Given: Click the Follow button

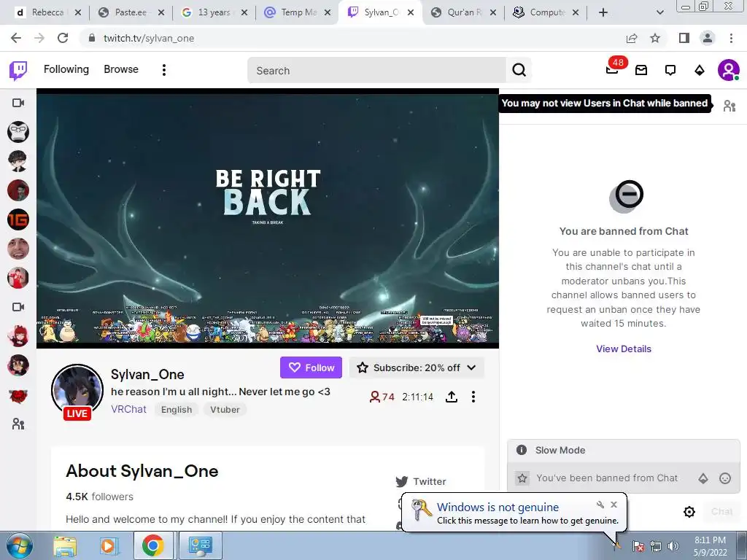Looking at the screenshot, I should 311,367.
